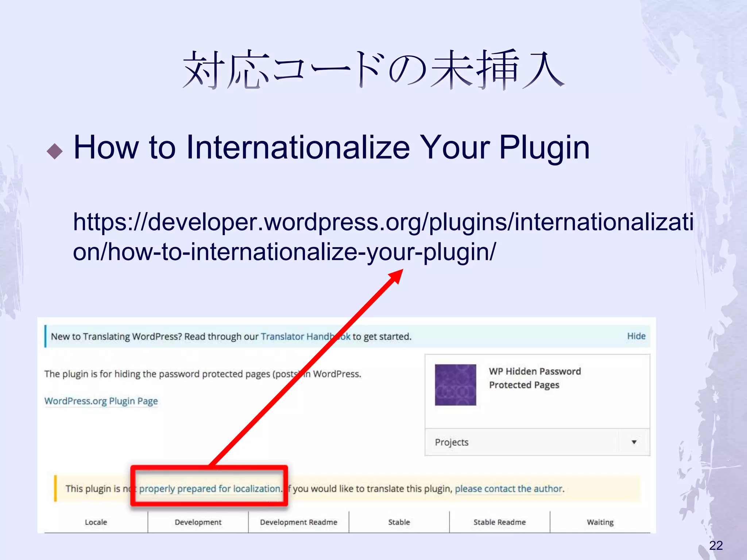Click the slide page number 22
The width and height of the screenshot is (747, 560).
(x=716, y=545)
